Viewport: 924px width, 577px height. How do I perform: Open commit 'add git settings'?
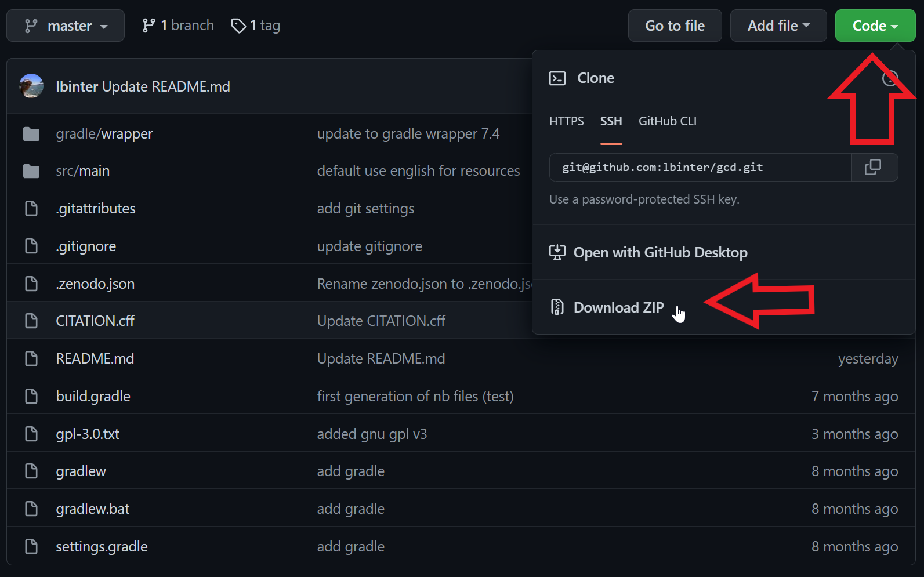click(365, 208)
